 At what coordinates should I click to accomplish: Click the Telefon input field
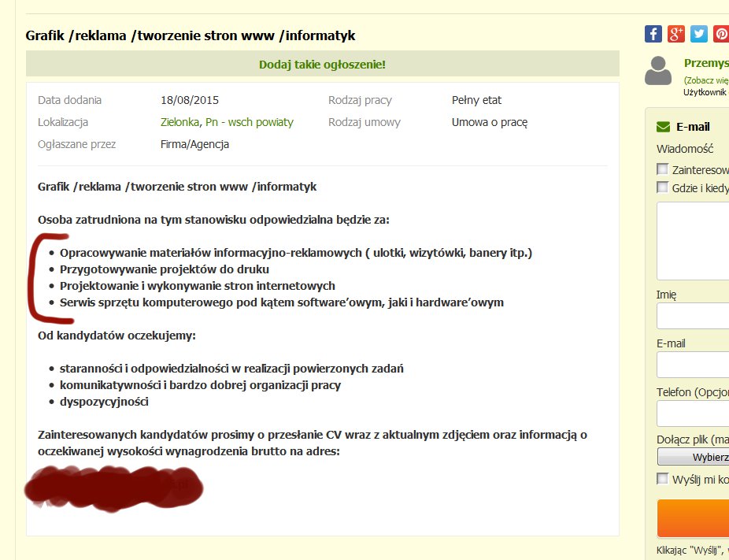tap(693, 414)
